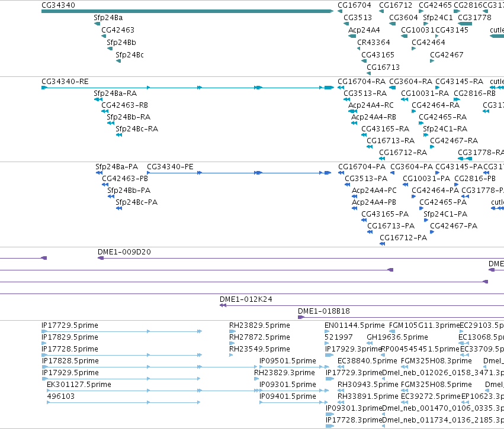
Task: Click the CG42463-RB transcript label
Action: [x=125, y=106]
